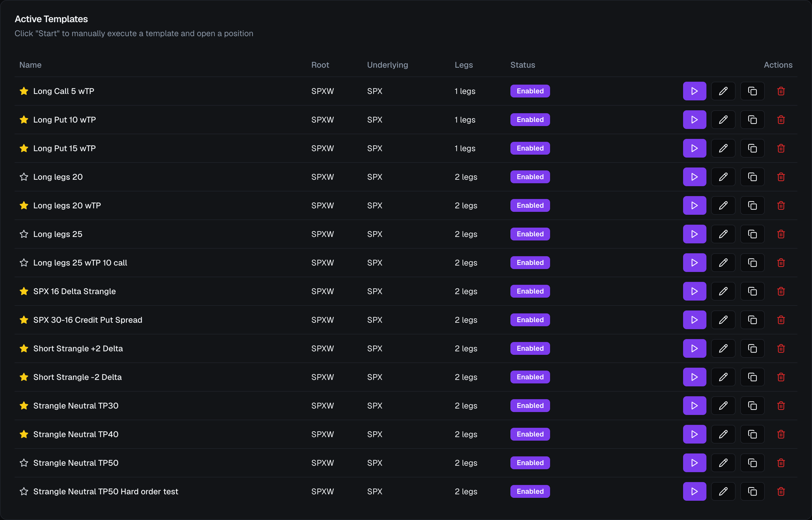Star Strangle Neutral TP50 Hard order test
Screen dimensions: 812x520
[24, 491]
